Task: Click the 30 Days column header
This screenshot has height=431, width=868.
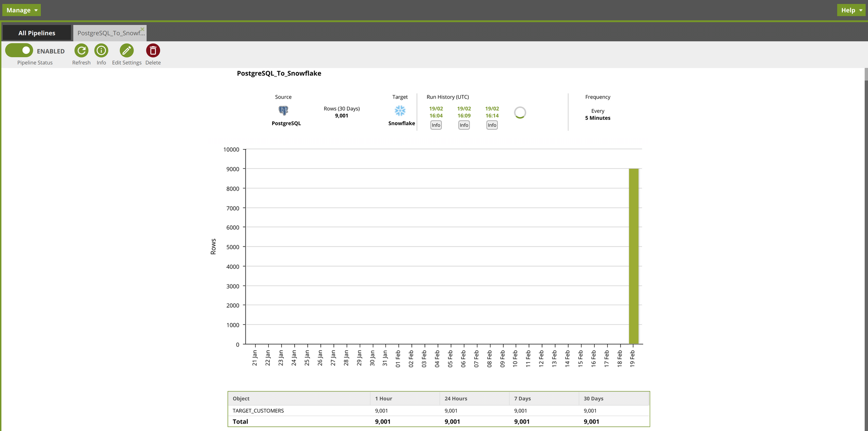Action: (593, 398)
